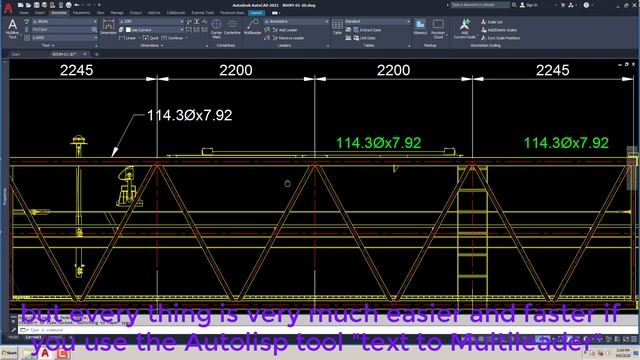Image resolution: width=640 pixels, height=360 pixels.
Task: Switch to the Layout ribbon tab
Action: pyautogui.click(x=256, y=13)
